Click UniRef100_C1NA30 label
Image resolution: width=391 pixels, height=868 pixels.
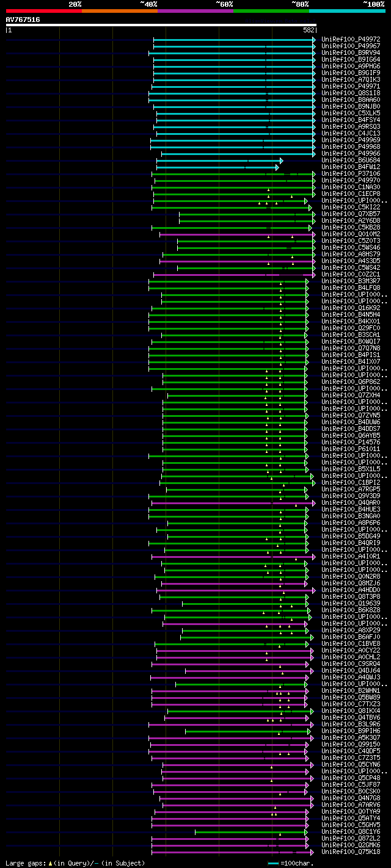coord(351,187)
